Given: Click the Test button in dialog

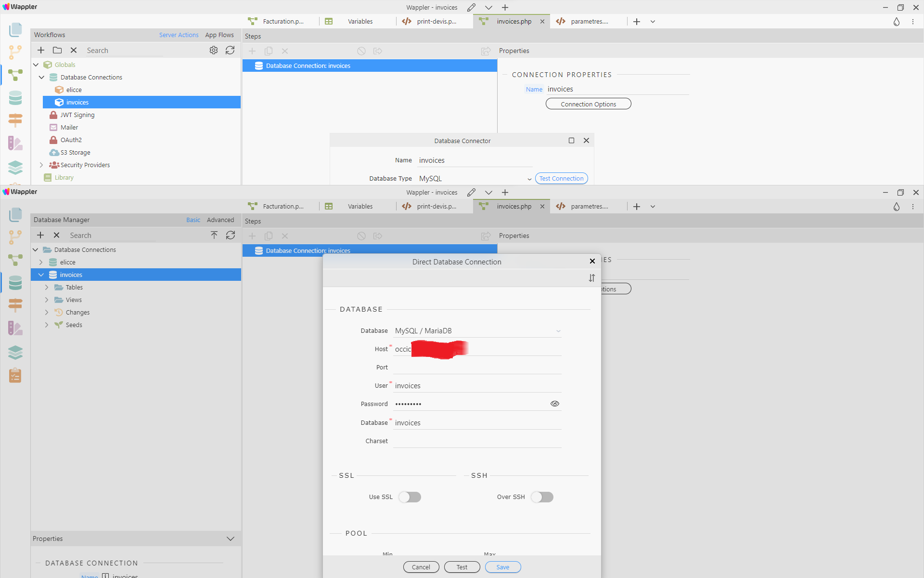Looking at the screenshot, I should tap(462, 567).
